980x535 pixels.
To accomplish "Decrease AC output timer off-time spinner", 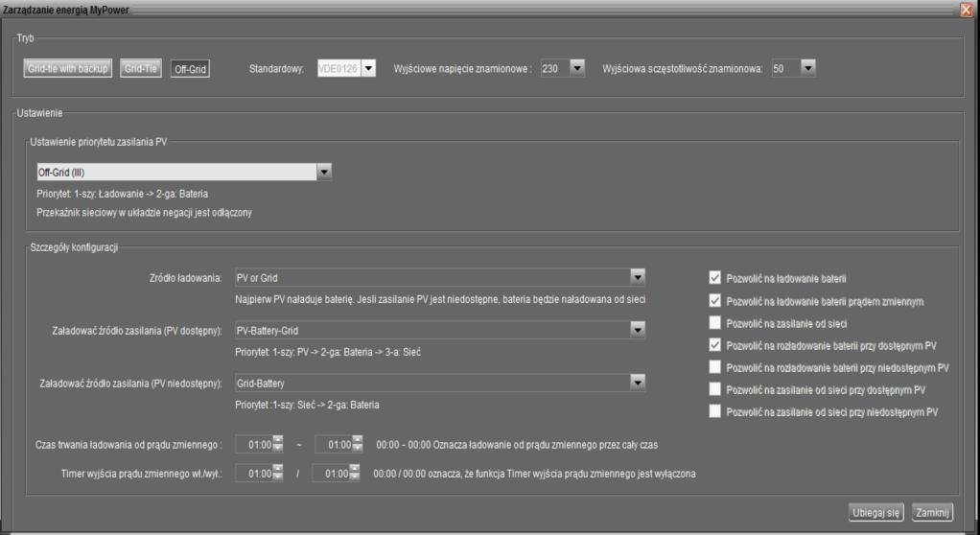I will [355, 477].
